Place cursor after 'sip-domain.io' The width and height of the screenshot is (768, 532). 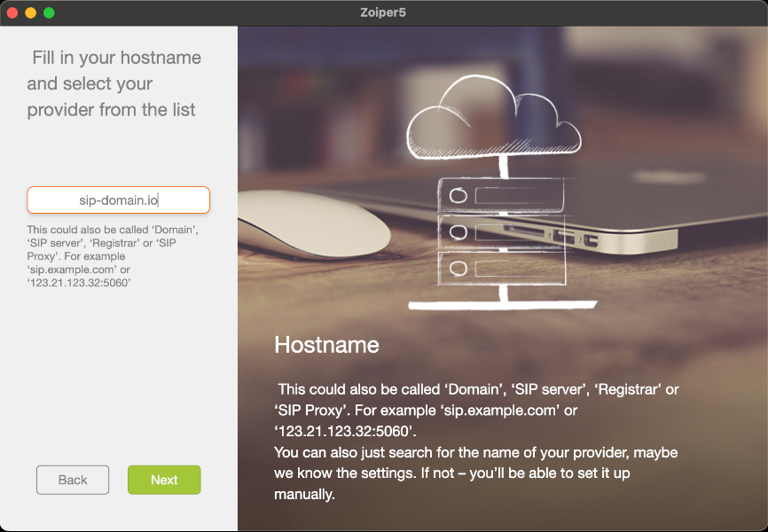[161, 199]
